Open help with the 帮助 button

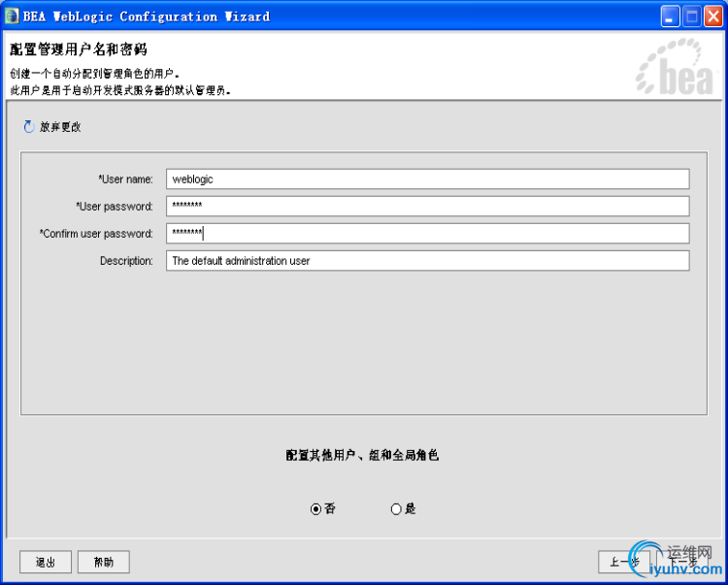click(104, 562)
